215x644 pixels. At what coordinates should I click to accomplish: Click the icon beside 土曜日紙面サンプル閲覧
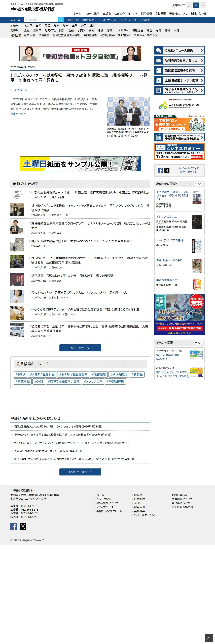(x=158, y=81)
